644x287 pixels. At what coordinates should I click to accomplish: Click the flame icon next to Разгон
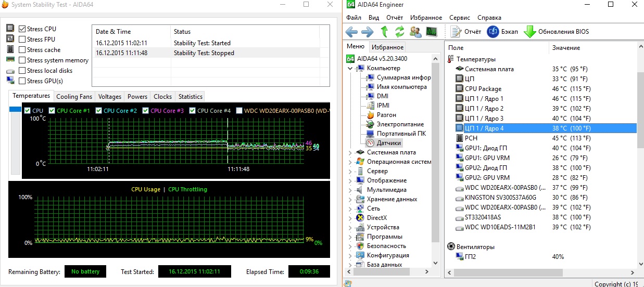[x=370, y=115]
